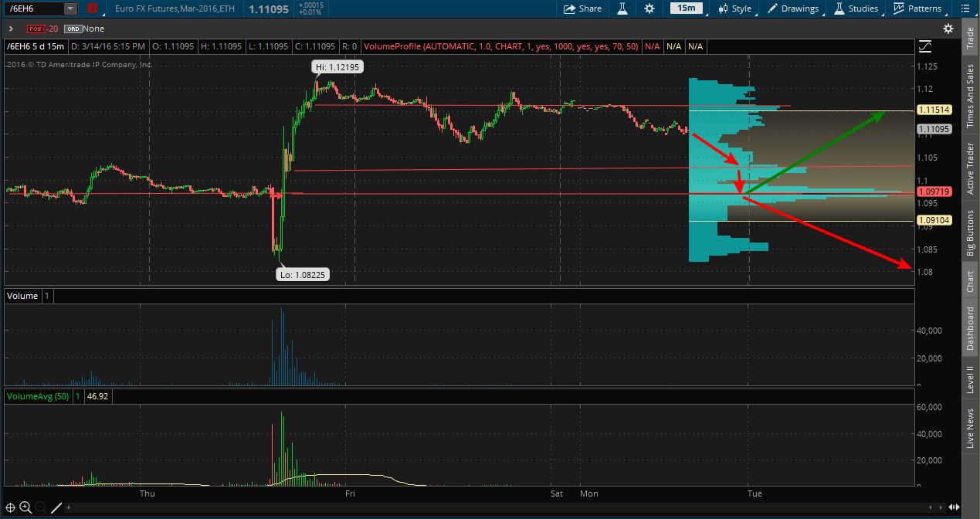Click the 1.11095 last price in header
Viewport: 980px width, 519px height.
pos(269,8)
